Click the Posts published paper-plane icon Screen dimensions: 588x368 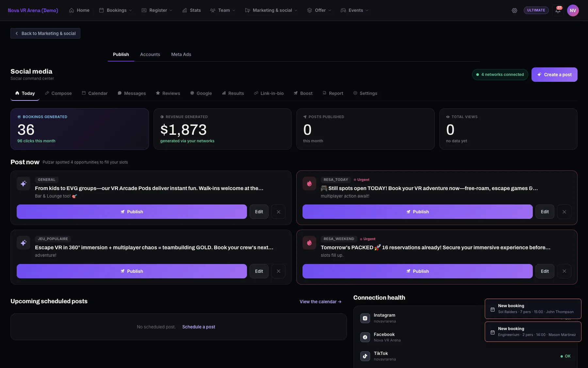pos(305,117)
